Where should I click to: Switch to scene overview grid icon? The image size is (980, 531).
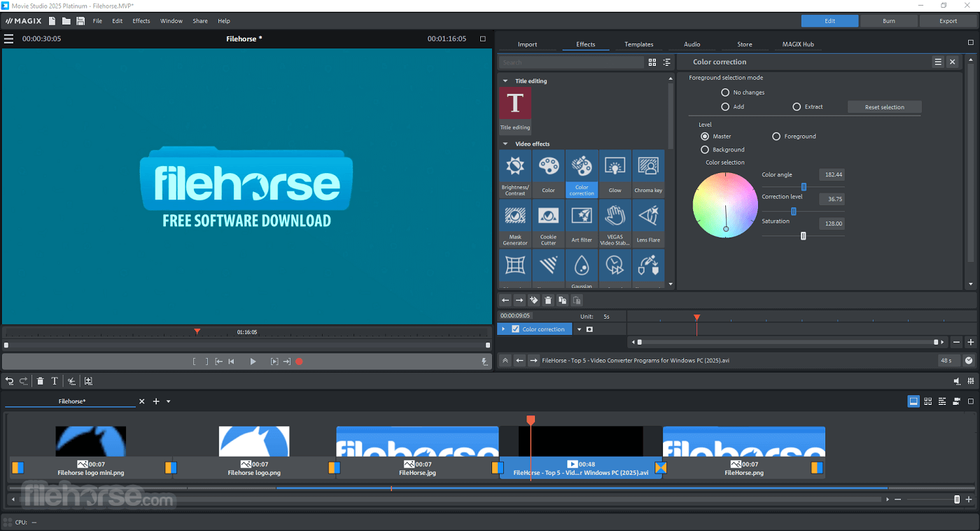pos(928,401)
